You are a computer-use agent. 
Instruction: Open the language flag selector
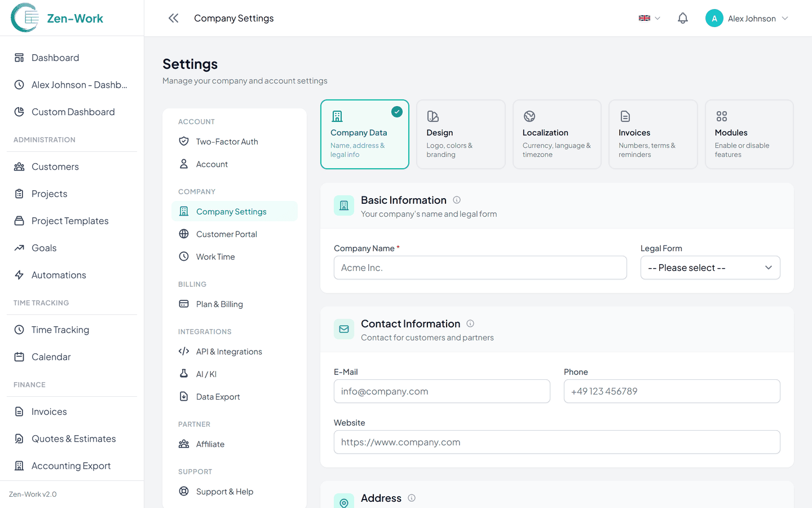(648, 17)
